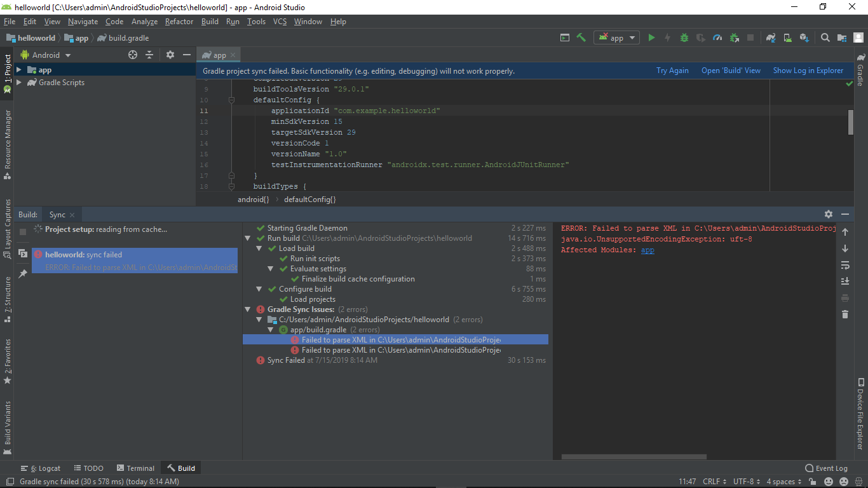Toggle the Resource Manager side tab

(7, 144)
